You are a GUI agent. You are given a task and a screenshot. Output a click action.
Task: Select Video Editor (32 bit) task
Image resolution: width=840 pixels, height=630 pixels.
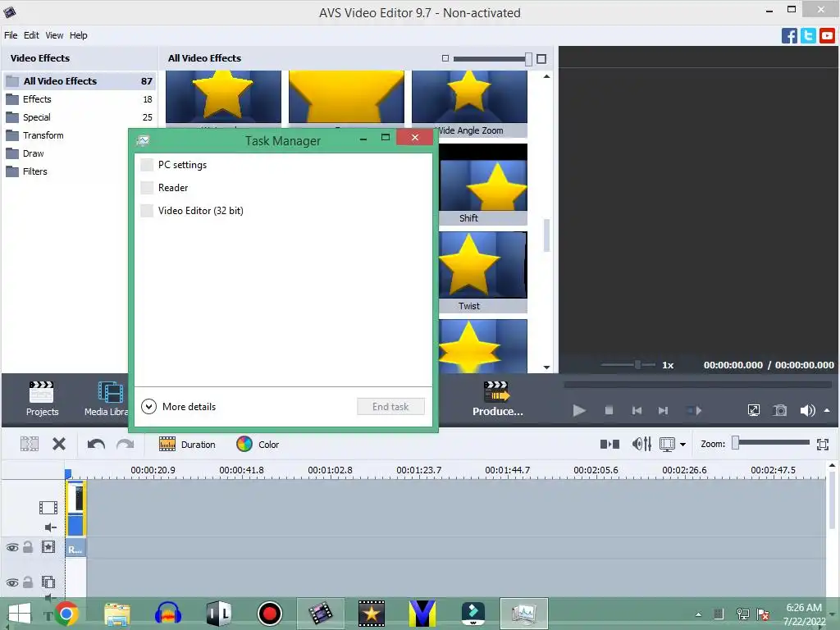pyautogui.click(x=283, y=211)
